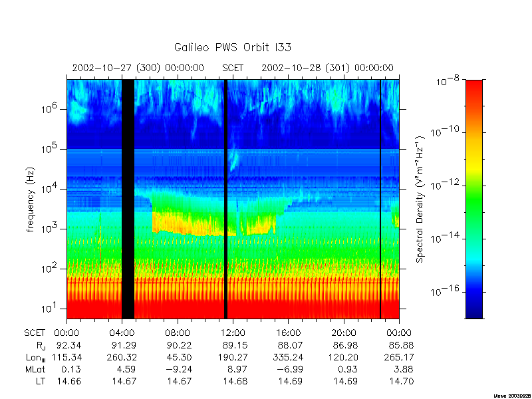The image size is (532, 399).
Task: Pick the red top end of the color bar
Action: click(x=474, y=88)
